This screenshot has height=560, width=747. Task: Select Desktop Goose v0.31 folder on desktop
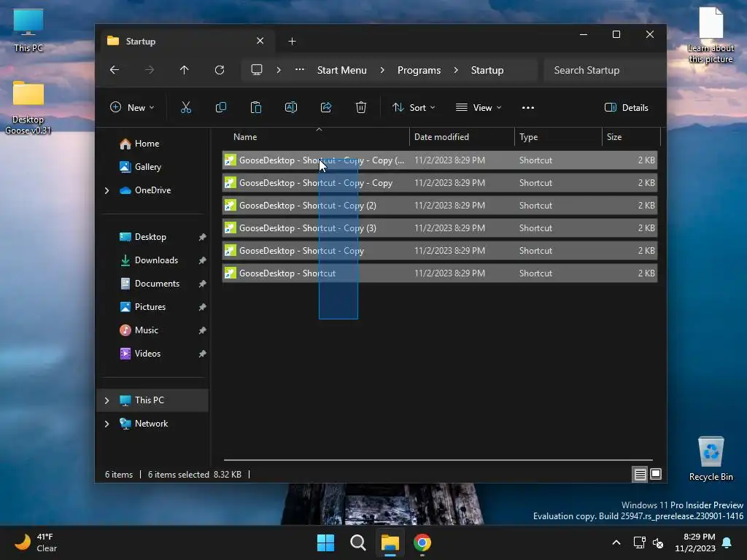click(x=28, y=108)
